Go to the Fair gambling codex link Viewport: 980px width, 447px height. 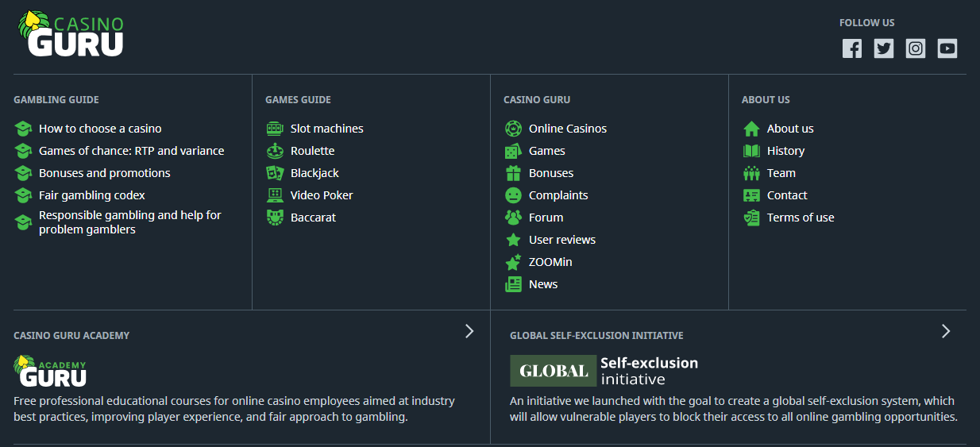coord(92,195)
